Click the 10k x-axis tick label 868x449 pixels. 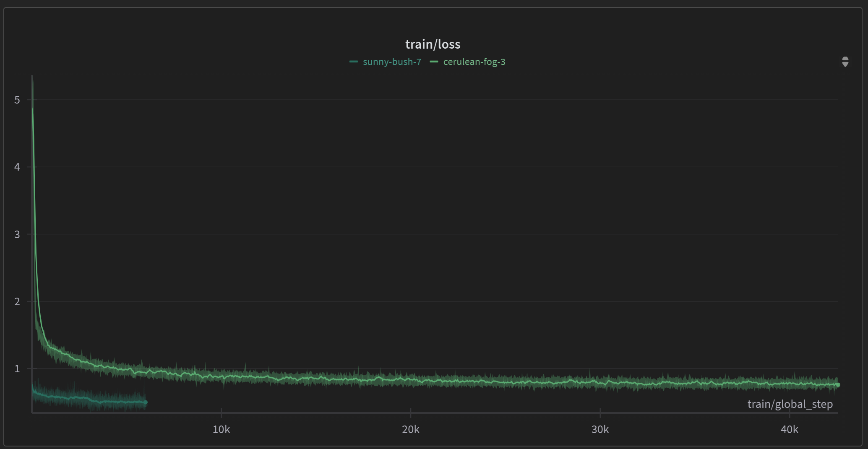[222, 429]
